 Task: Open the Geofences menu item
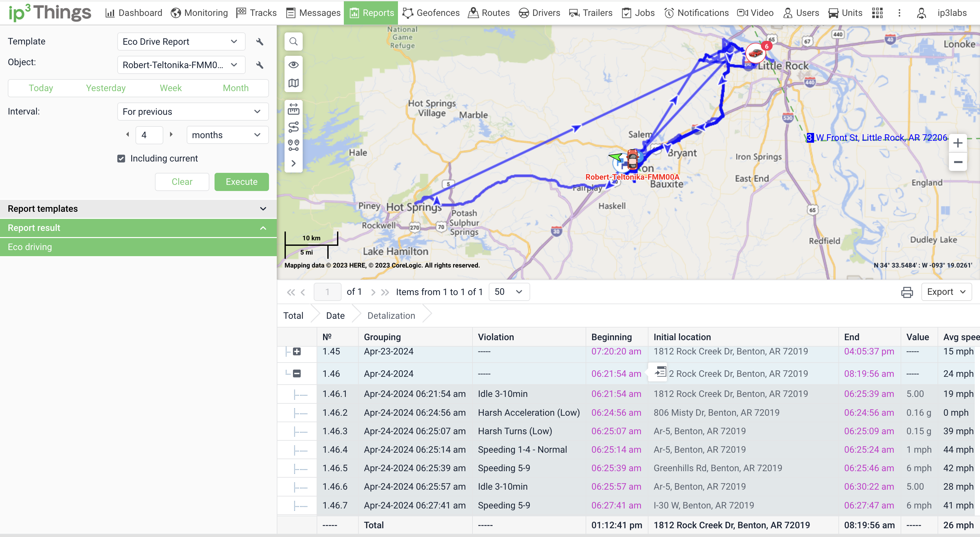(x=431, y=13)
